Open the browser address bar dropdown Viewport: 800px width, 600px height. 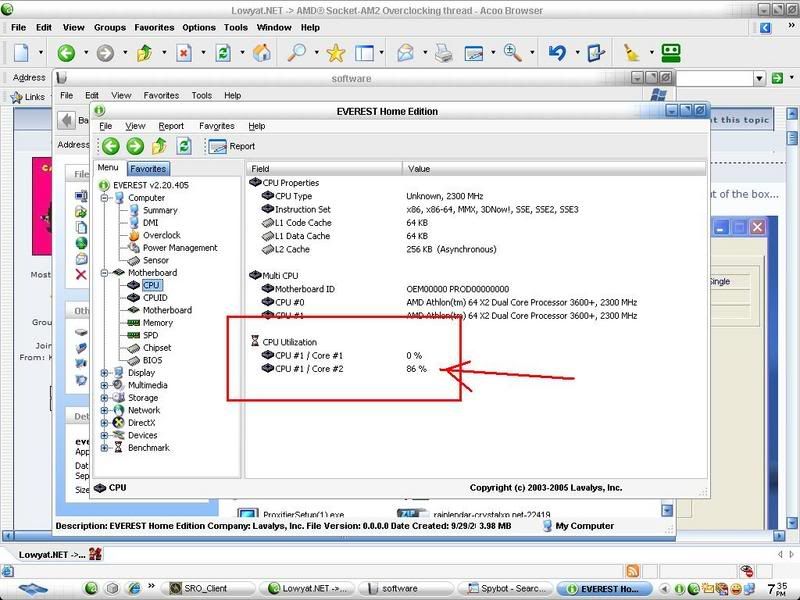tap(757, 78)
